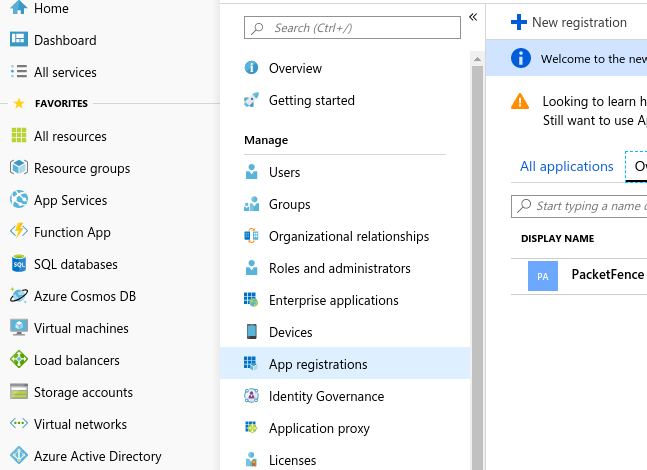Viewport: 647px width, 470px height.
Task: Open the PacketFence application
Action: tap(607, 274)
